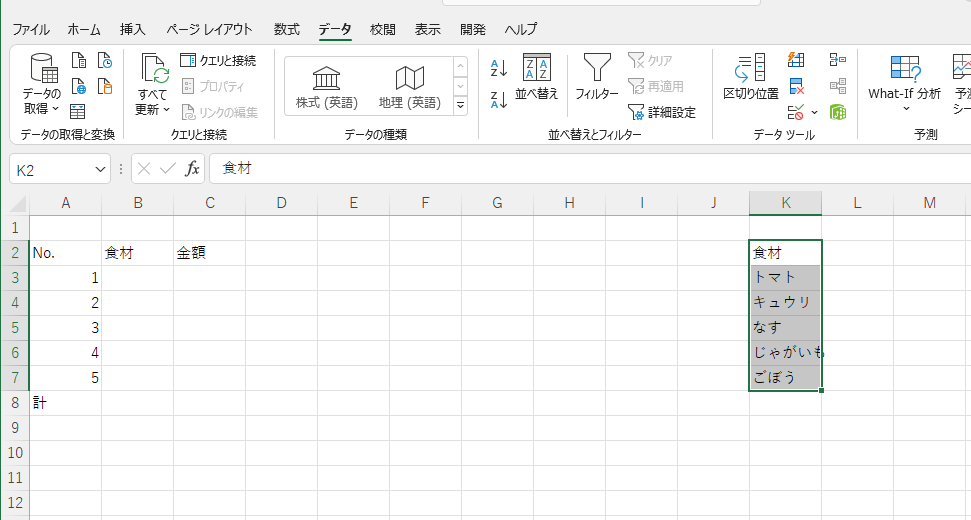Screen dimensions: 971x520
Task: Click the formula bar showing 食材
Action: pos(590,169)
